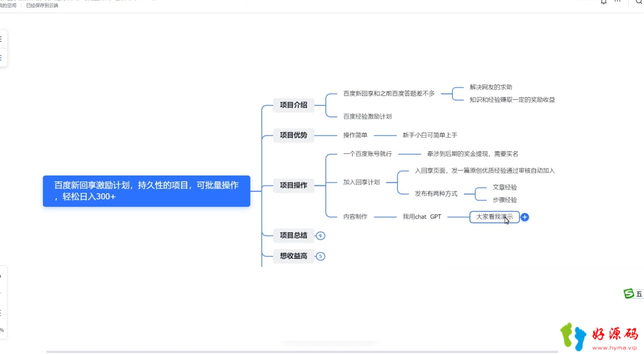Viewport: 644px width, 354px height.
Task: Select the blue list icon in left panel
Action: click(x=1, y=57)
